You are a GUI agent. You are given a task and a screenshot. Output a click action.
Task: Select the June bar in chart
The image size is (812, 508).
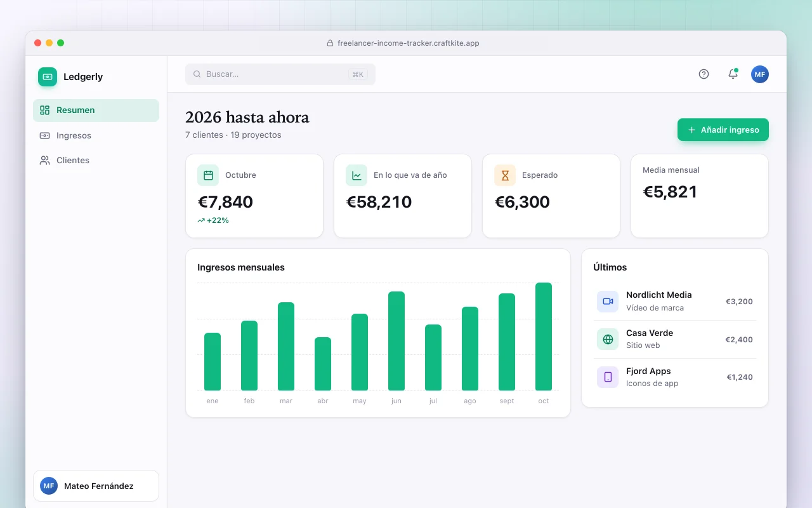point(396,341)
